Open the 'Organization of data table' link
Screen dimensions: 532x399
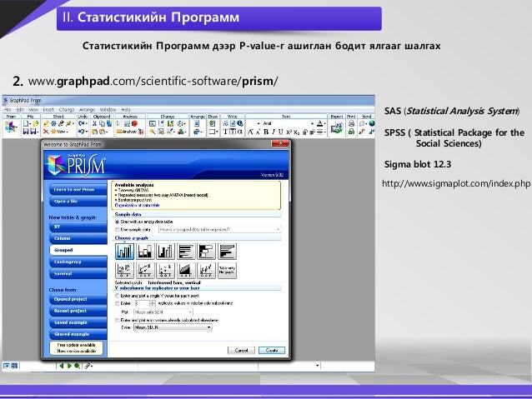point(137,206)
